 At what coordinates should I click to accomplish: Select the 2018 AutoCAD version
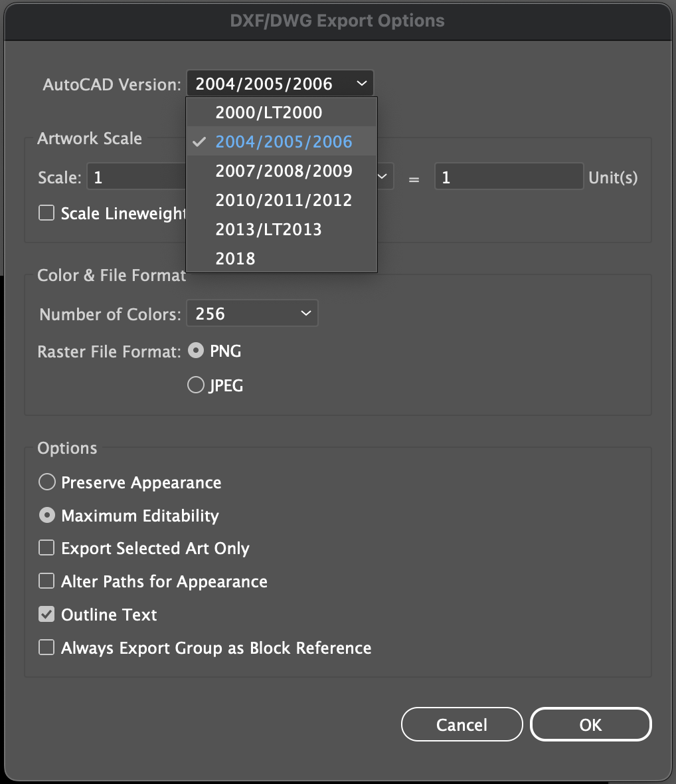tap(282, 258)
